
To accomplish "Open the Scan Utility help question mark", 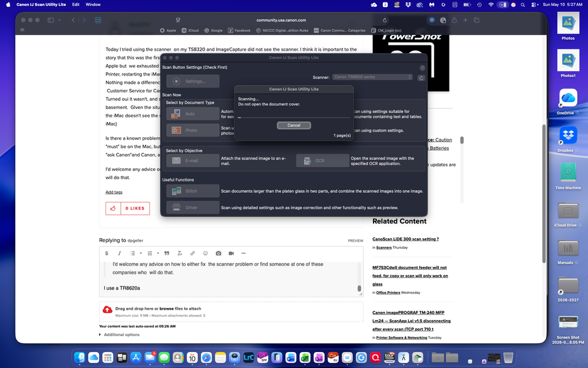I will tap(422, 68).
